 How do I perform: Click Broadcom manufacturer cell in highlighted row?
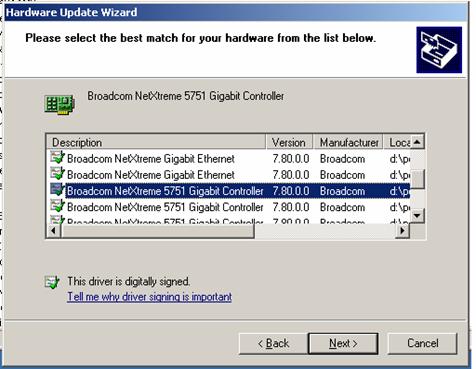pos(342,191)
